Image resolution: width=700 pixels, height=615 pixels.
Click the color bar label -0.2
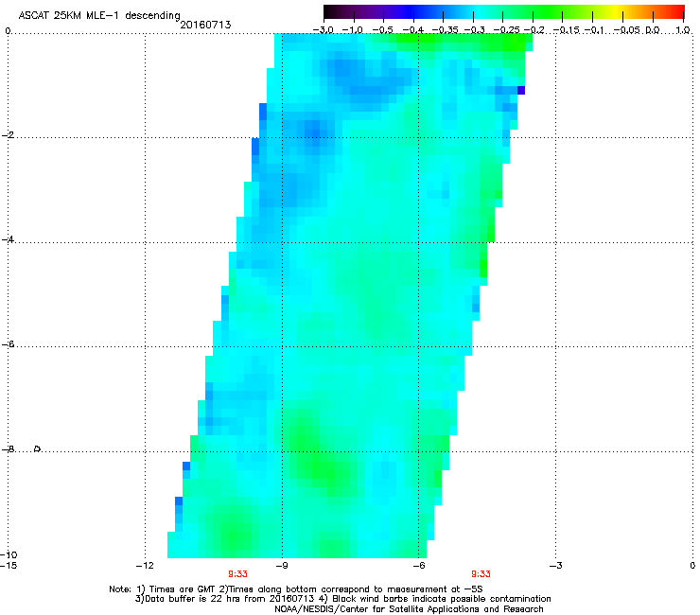click(534, 30)
